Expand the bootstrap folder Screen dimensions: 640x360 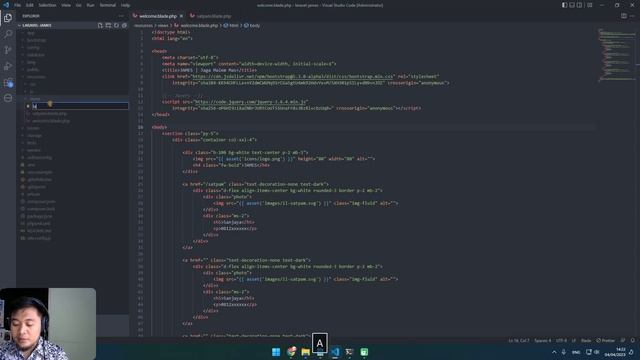(36, 40)
